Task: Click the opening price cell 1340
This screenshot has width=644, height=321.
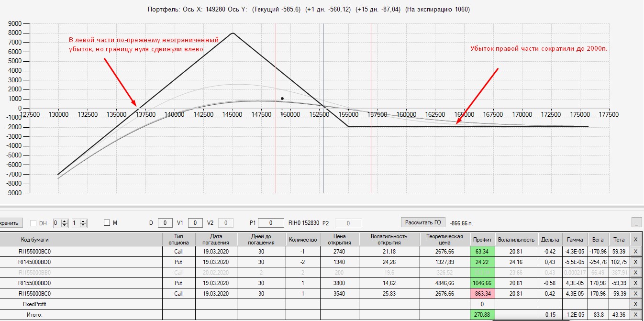Action: pyautogui.click(x=339, y=262)
